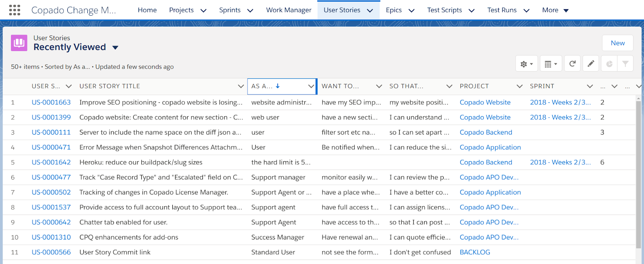Image resolution: width=644 pixels, height=264 pixels.
Task: Open the Want To column menu chevron
Action: click(379, 86)
